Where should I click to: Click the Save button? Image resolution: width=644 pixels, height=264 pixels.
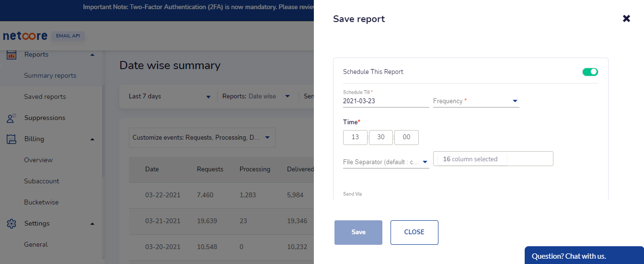[358, 232]
